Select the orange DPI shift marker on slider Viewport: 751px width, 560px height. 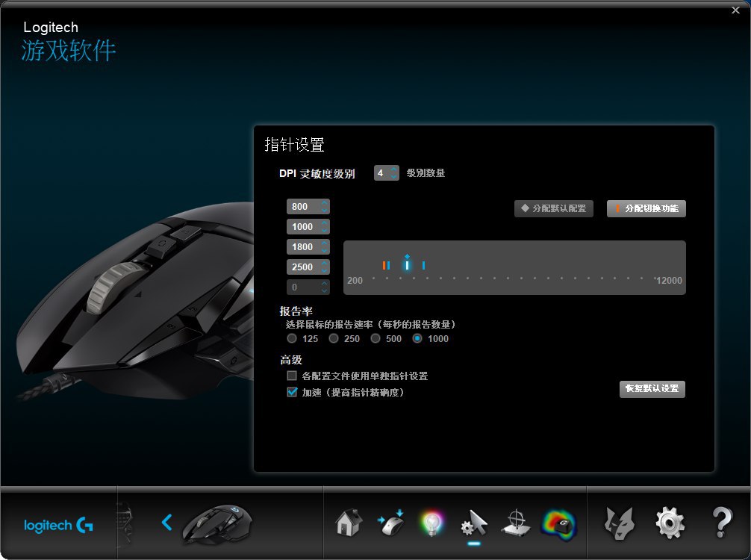pyautogui.click(x=384, y=265)
